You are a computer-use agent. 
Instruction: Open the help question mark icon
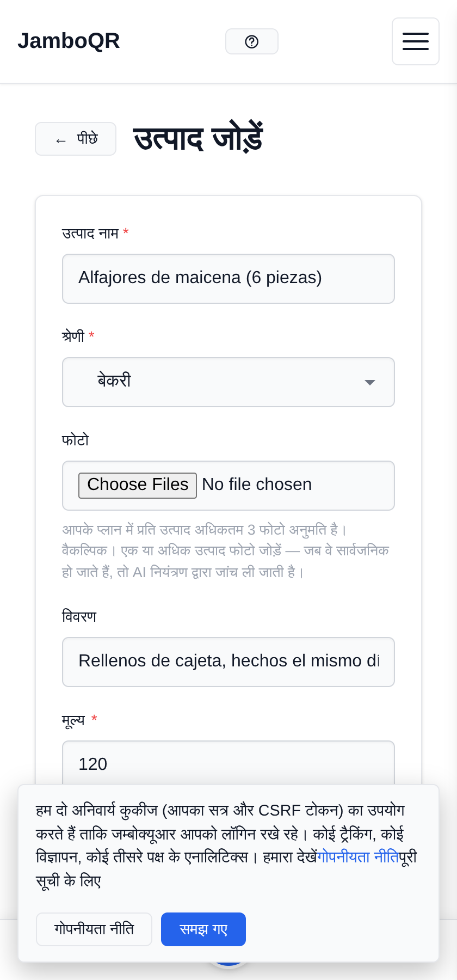tap(252, 41)
